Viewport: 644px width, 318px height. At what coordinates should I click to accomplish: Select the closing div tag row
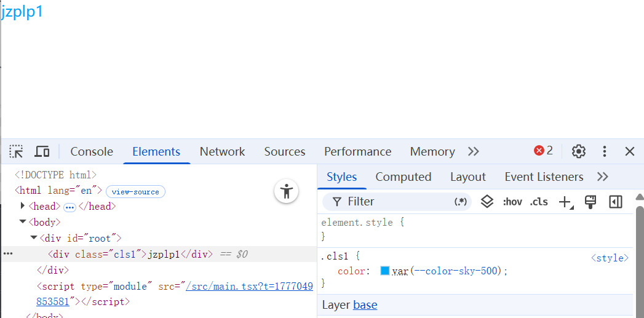52,271
